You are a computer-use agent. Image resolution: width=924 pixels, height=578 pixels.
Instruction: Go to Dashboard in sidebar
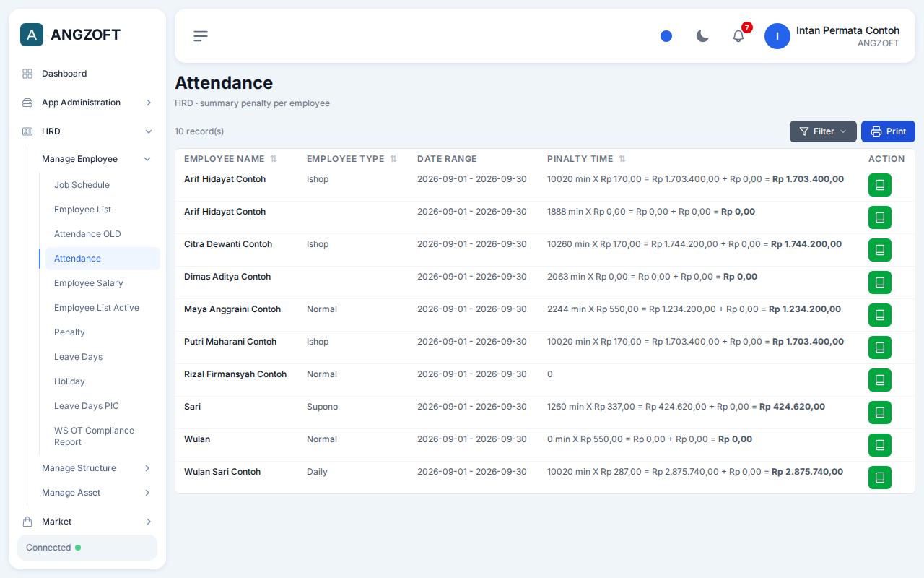64,74
